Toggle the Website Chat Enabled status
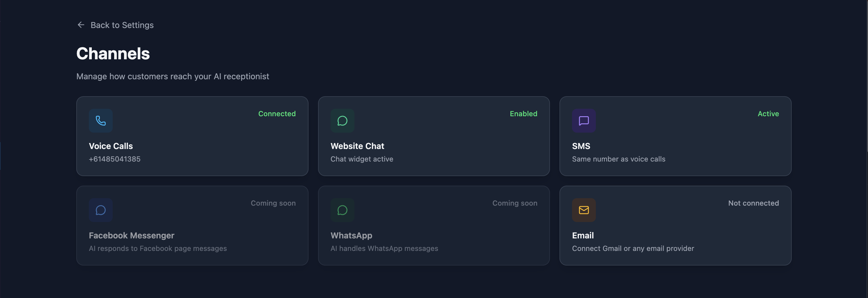The image size is (868, 298). pos(523,114)
